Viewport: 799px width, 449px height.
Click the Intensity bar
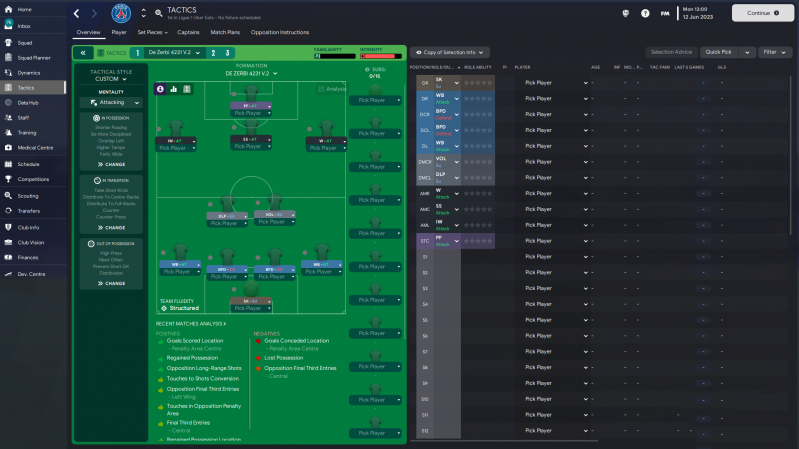tap(381, 56)
